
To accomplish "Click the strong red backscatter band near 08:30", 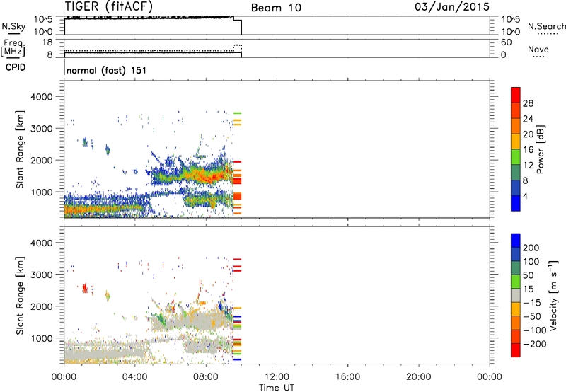I will (211, 176).
